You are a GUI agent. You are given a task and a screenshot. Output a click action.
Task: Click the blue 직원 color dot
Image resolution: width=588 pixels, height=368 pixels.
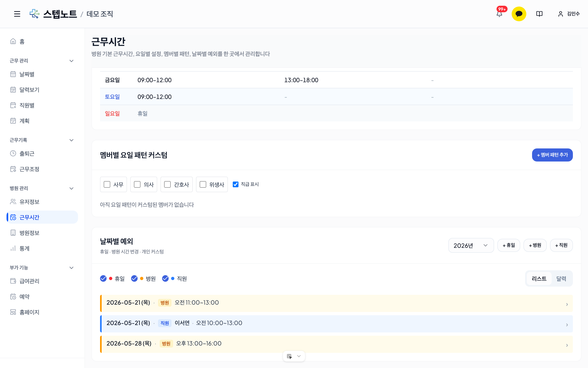173,278
